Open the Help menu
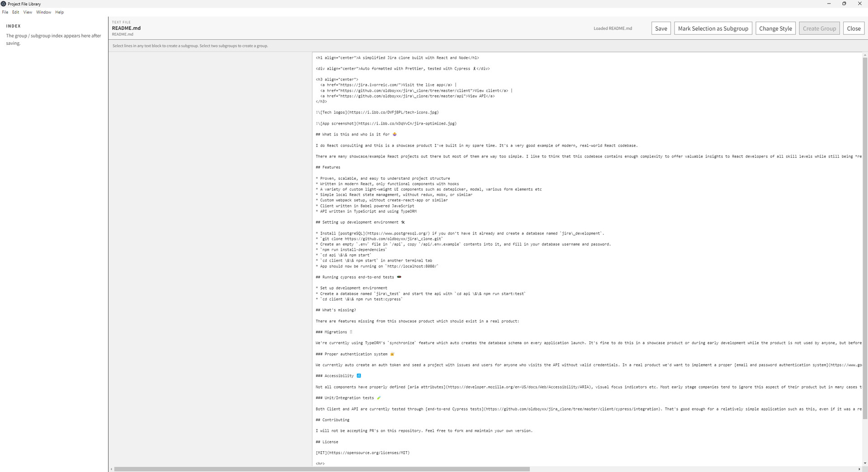The height and width of the screenshot is (472, 868). pos(59,12)
